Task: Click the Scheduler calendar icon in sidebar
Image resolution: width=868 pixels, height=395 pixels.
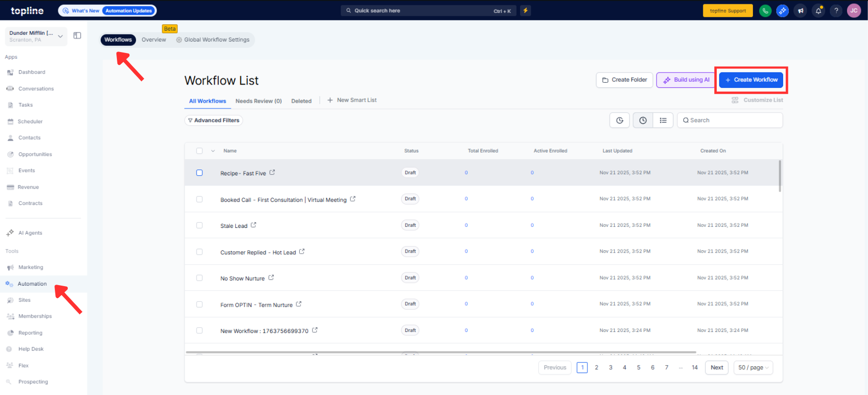Action: [x=10, y=122]
